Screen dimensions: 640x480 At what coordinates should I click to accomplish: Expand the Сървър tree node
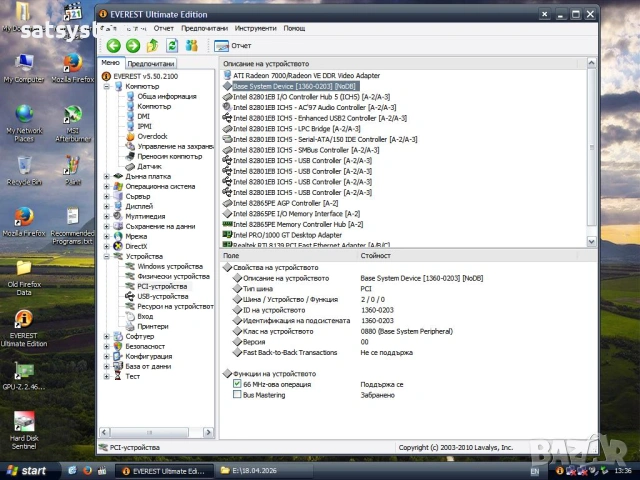coord(107,197)
